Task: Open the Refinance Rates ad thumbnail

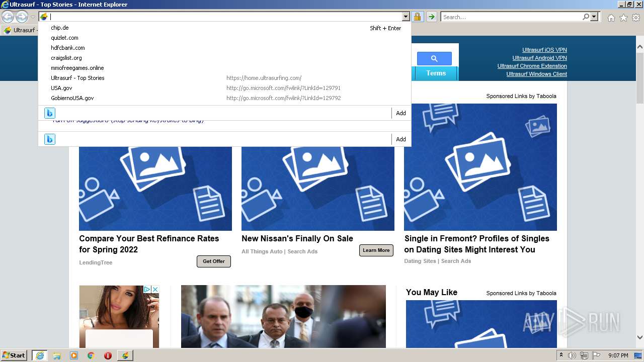Action: click(155, 189)
